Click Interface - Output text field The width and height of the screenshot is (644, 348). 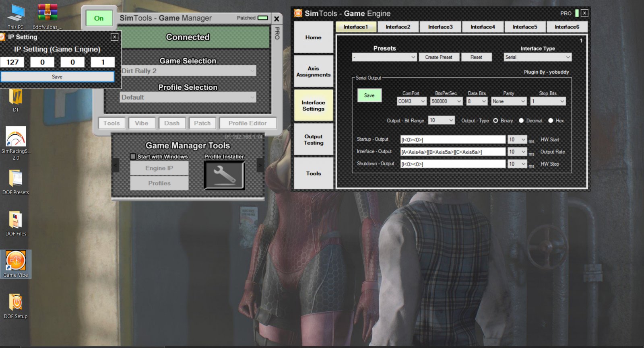point(453,152)
